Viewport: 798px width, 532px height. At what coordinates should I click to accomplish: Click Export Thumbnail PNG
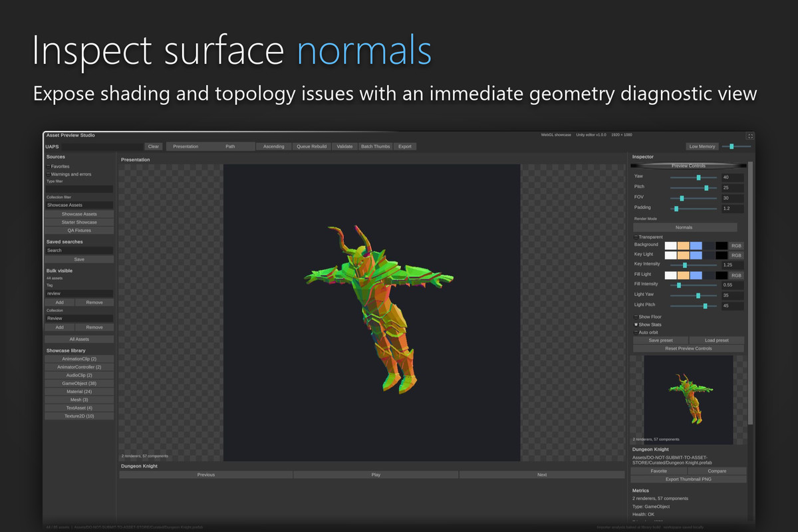tap(688, 479)
